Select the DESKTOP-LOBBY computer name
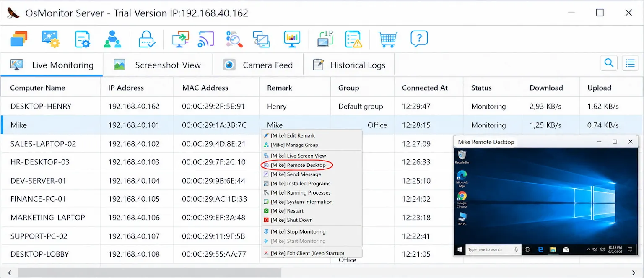Viewport: 644px width, 278px height. point(39,254)
